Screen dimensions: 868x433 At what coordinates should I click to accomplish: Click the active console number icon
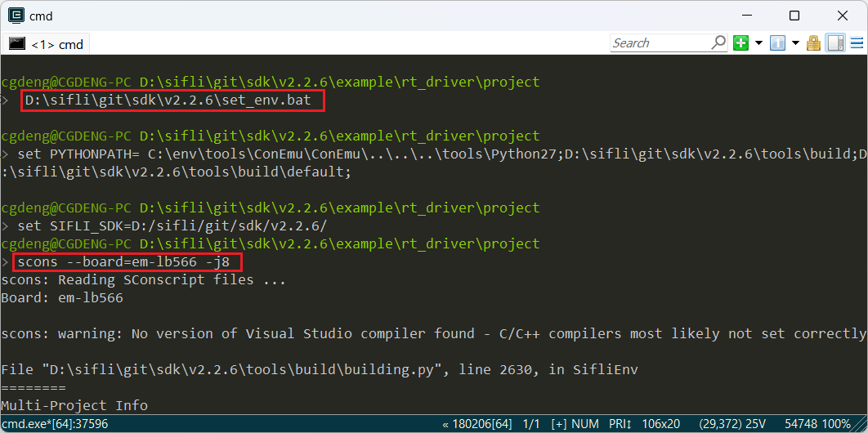tap(777, 43)
